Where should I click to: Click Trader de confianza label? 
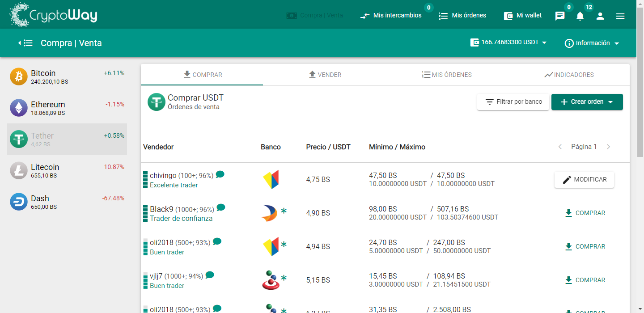click(x=181, y=219)
